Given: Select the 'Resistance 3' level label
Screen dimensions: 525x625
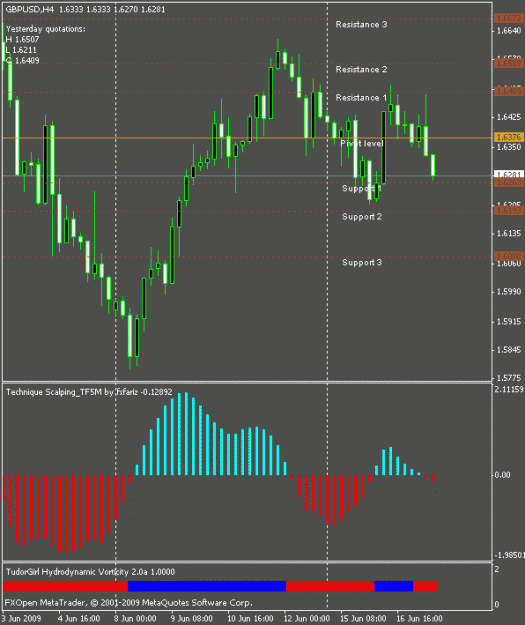Looking at the screenshot, I should pos(361,25).
